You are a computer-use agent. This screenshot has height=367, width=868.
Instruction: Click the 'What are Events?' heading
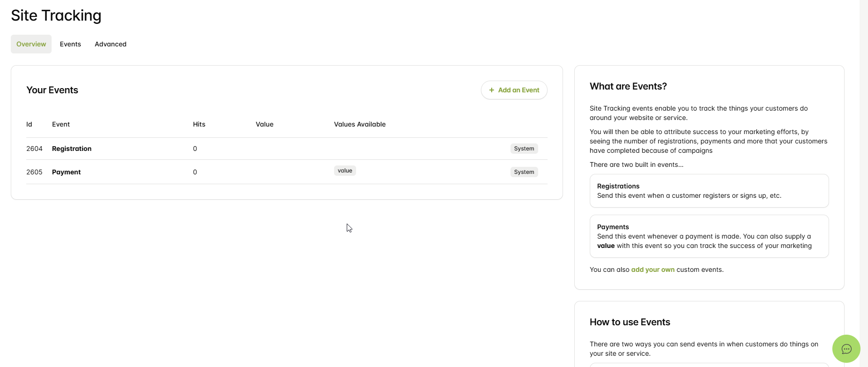[x=628, y=86]
